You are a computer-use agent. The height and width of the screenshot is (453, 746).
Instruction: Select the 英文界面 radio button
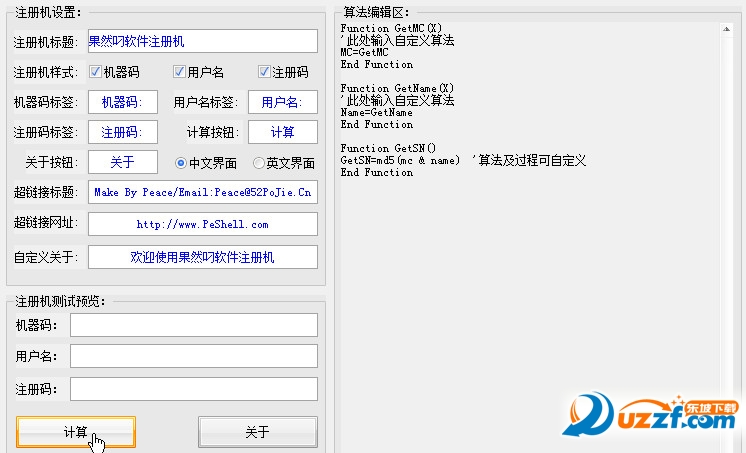[258, 163]
